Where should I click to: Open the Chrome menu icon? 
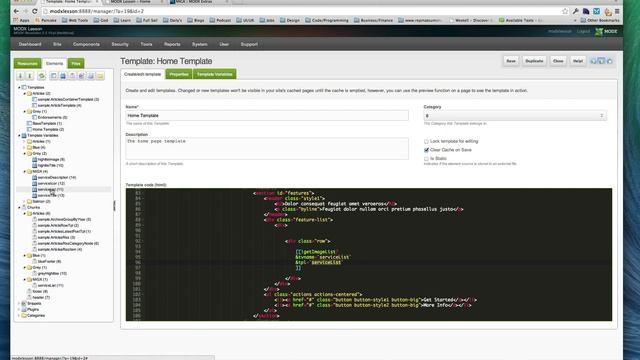click(617, 11)
